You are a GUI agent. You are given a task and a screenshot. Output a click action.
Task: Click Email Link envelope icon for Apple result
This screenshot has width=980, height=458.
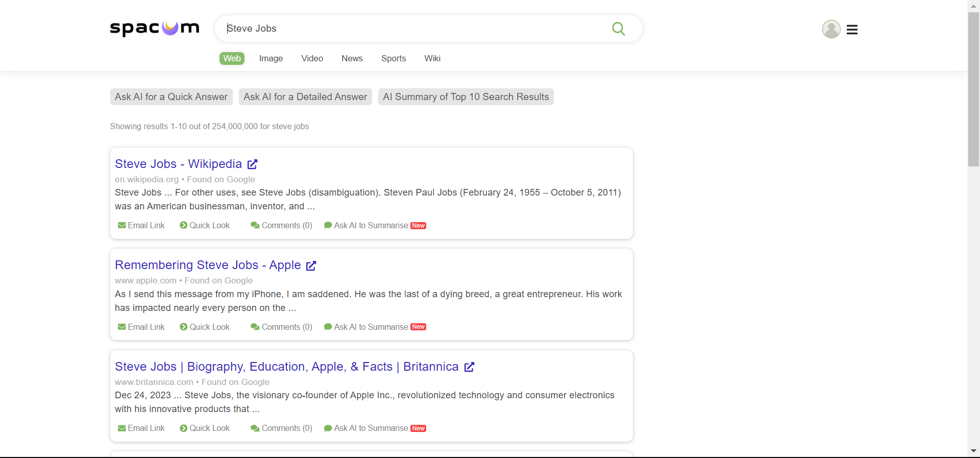coord(122,327)
